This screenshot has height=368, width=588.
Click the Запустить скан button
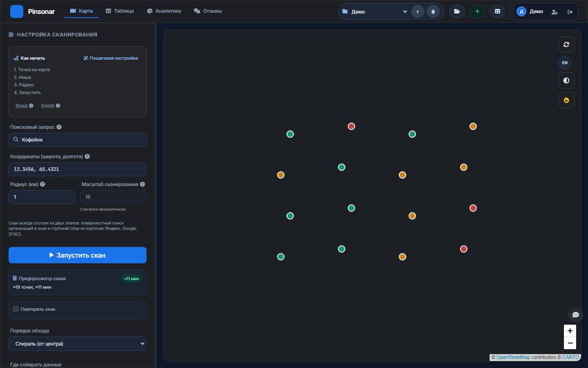78,255
